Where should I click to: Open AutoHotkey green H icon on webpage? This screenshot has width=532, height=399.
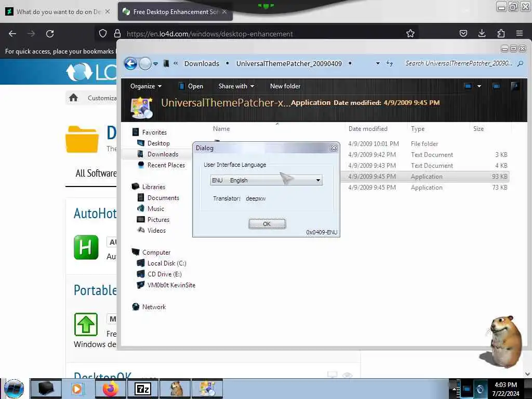(x=86, y=247)
